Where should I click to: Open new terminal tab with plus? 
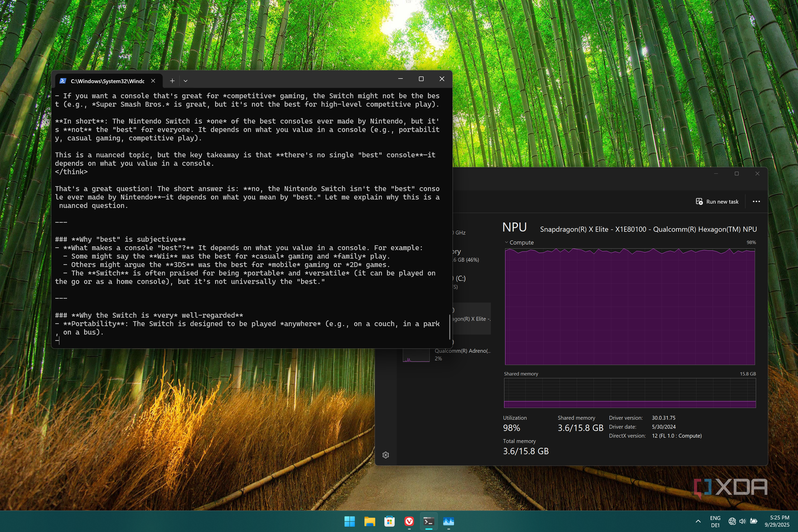click(172, 81)
